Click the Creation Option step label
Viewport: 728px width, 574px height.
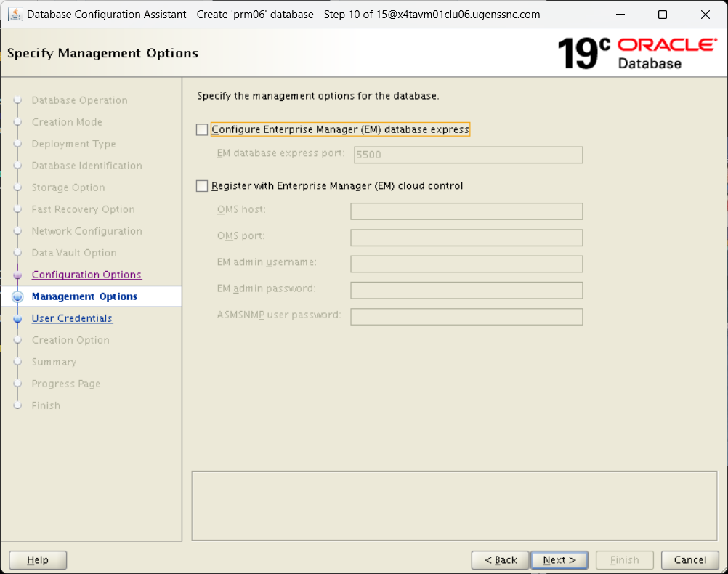pyautogui.click(x=70, y=340)
